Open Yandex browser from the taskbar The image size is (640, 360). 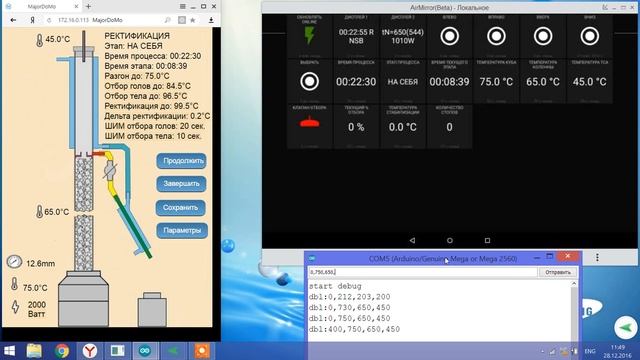click(x=90, y=351)
